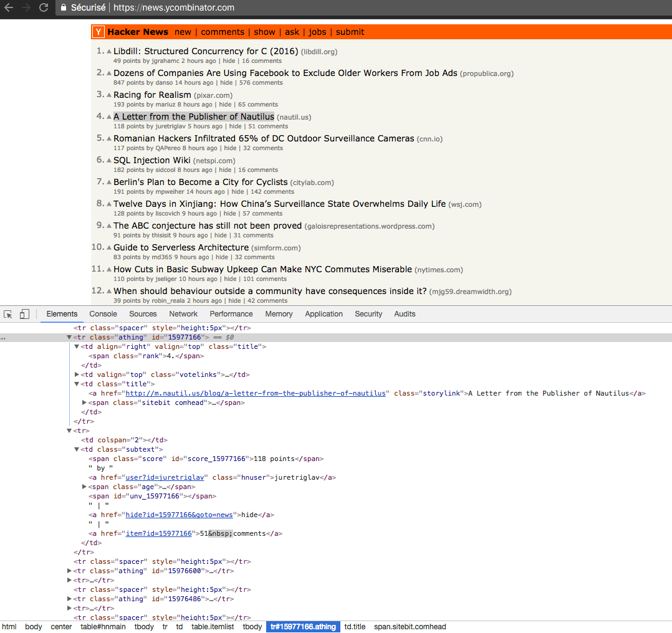672x633 pixels.
Task: Reload the page with the refresh icon
Action: coord(42,7)
